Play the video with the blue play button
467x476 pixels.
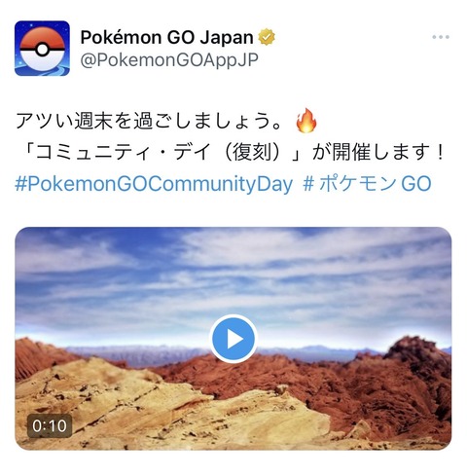coord(233,339)
